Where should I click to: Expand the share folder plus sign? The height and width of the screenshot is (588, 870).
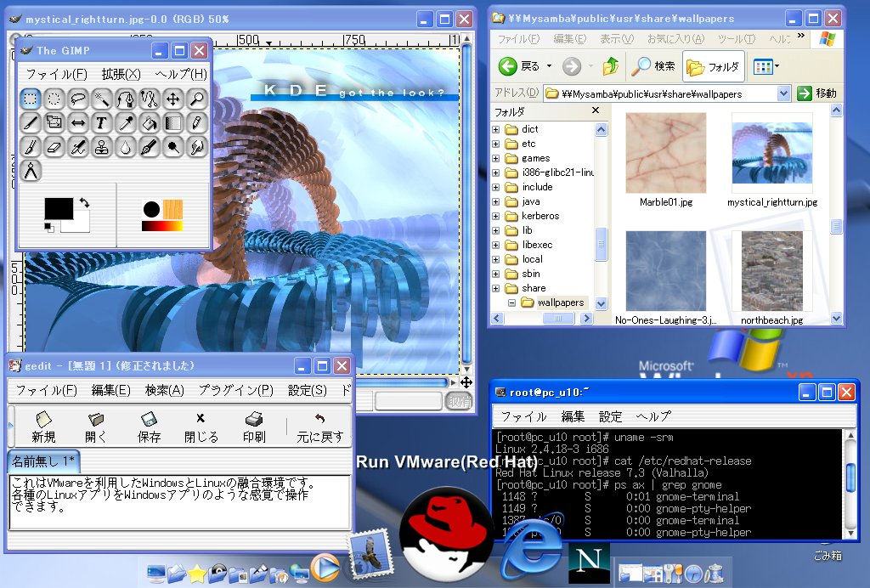tap(496, 288)
